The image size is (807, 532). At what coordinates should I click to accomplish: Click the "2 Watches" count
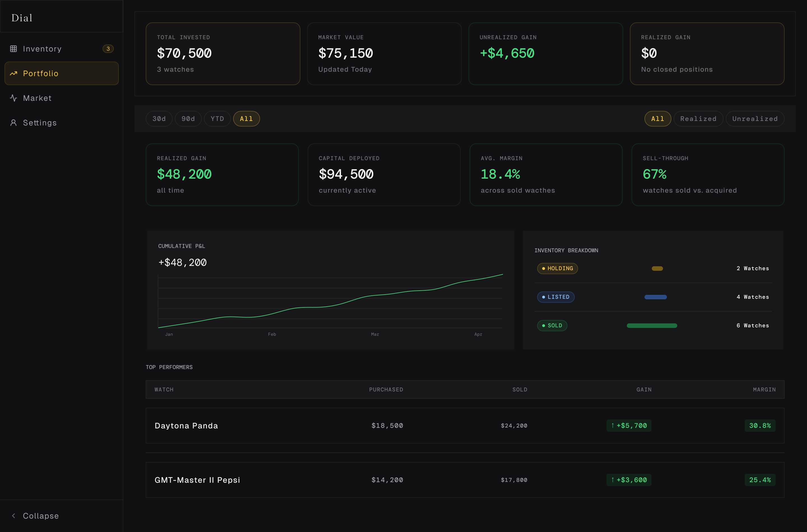(753, 268)
